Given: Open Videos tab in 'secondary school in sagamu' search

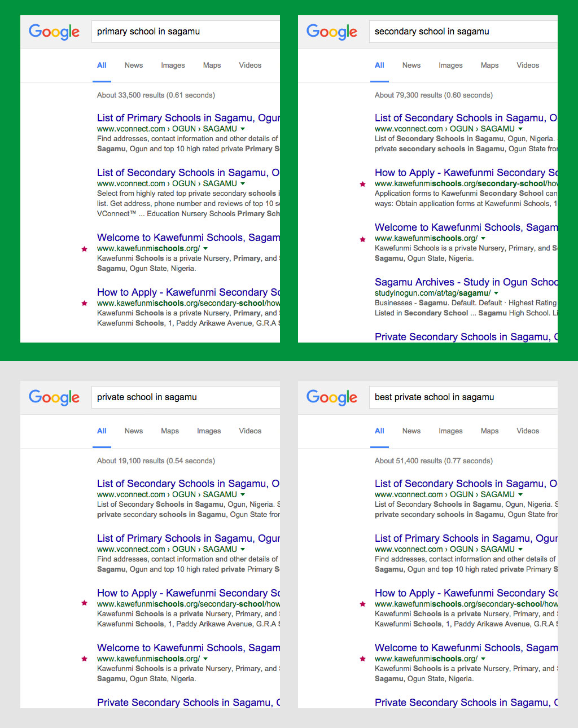Looking at the screenshot, I should [527, 65].
